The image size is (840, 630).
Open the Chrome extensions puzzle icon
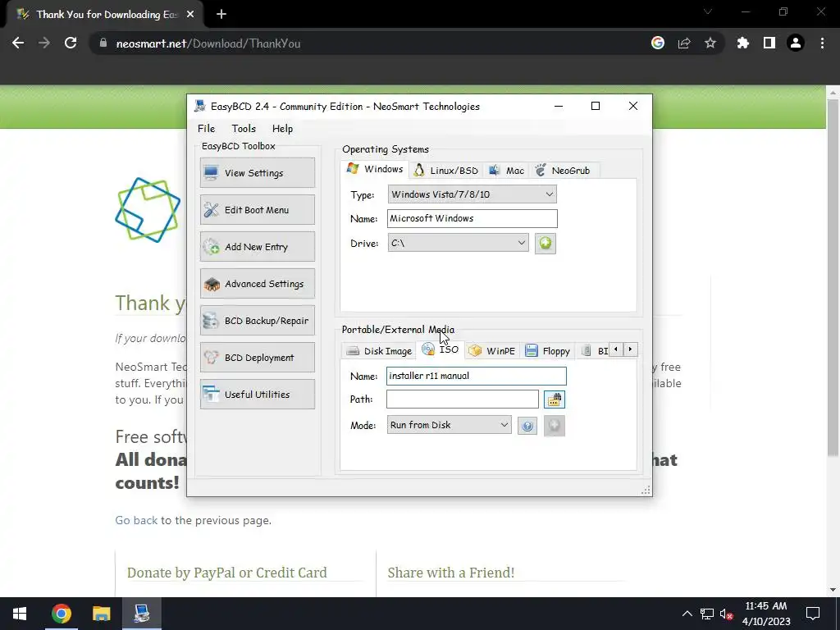742,43
